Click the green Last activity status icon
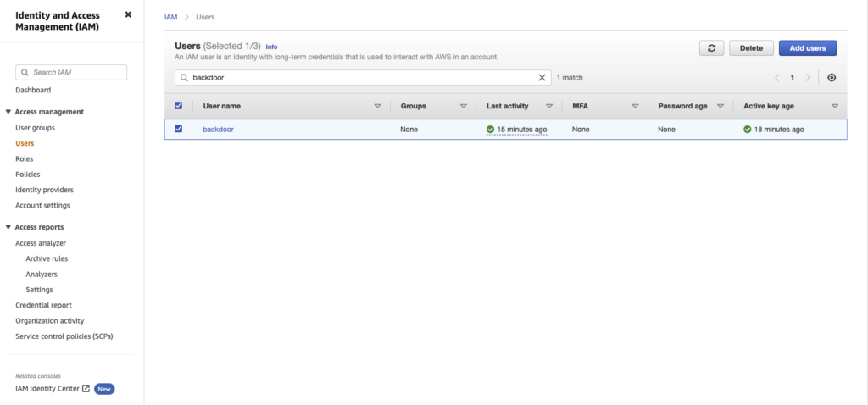Image resolution: width=868 pixels, height=405 pixels. click(491, 130)
